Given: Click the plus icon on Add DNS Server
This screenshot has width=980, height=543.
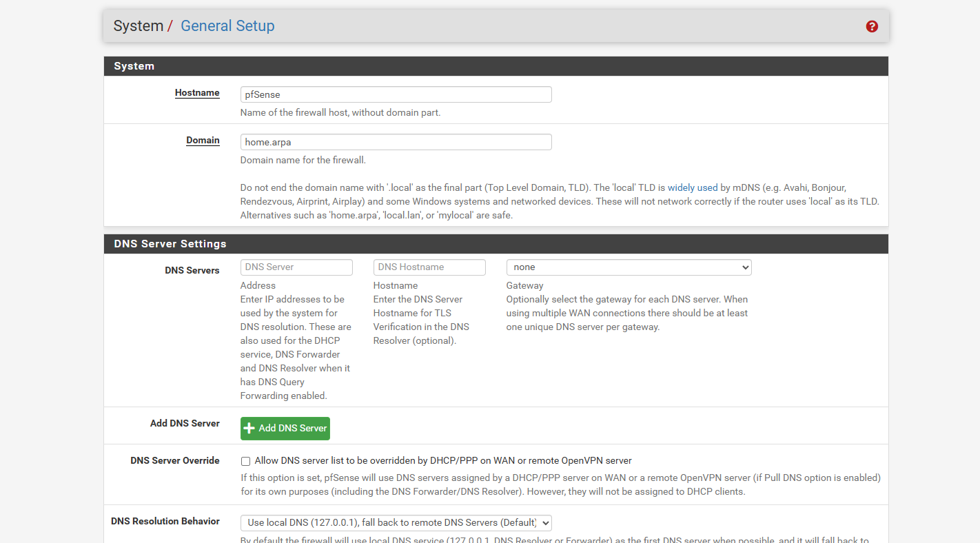Looking at the screenshot, I should tap(249, 429).
